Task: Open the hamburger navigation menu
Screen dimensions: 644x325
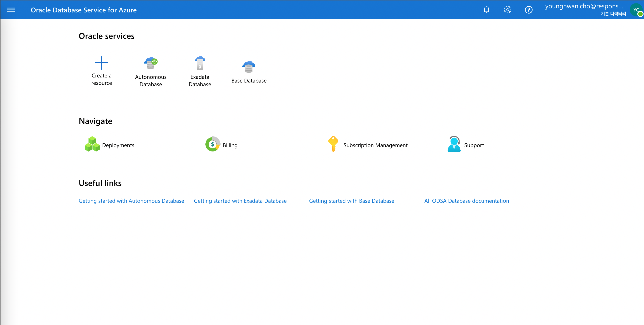Action: pyautogui.click(x=11, y=10)
